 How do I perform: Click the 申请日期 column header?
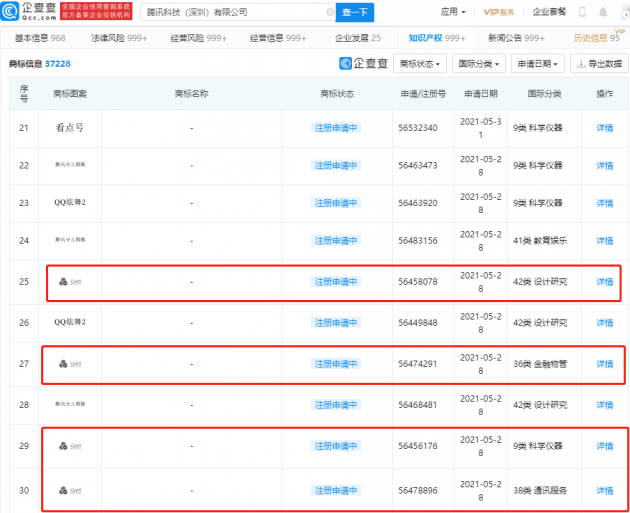click(x=481, y=94)
